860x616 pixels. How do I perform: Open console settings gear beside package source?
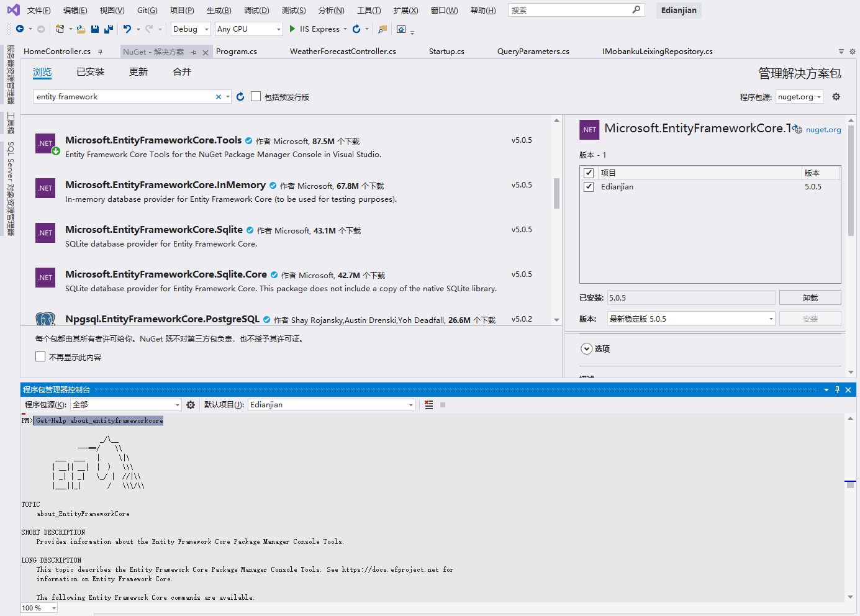coord(191,405)
